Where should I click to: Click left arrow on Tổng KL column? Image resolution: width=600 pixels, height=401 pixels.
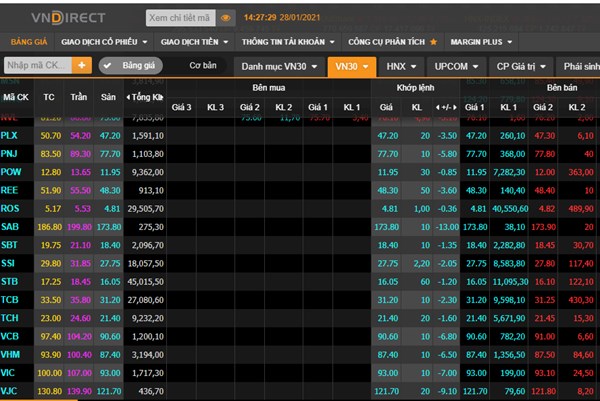pyautogui.click(x=128, y=97)
